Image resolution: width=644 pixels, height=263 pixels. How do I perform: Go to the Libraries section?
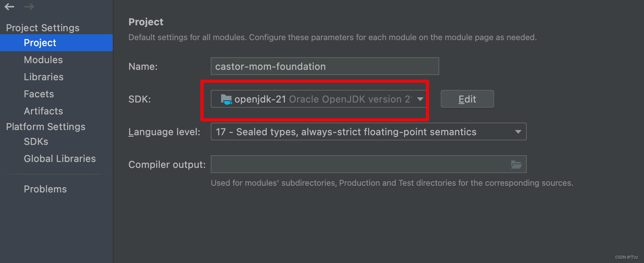[44, 77]
